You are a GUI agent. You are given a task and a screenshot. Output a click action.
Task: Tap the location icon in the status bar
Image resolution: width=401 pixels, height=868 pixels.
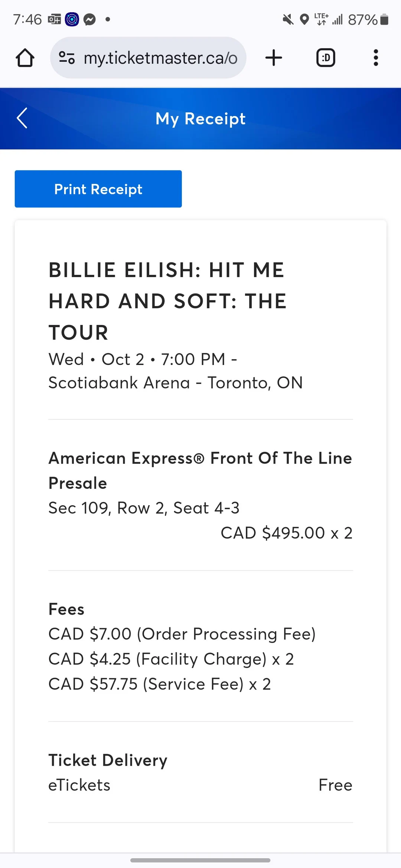point(305,20)
